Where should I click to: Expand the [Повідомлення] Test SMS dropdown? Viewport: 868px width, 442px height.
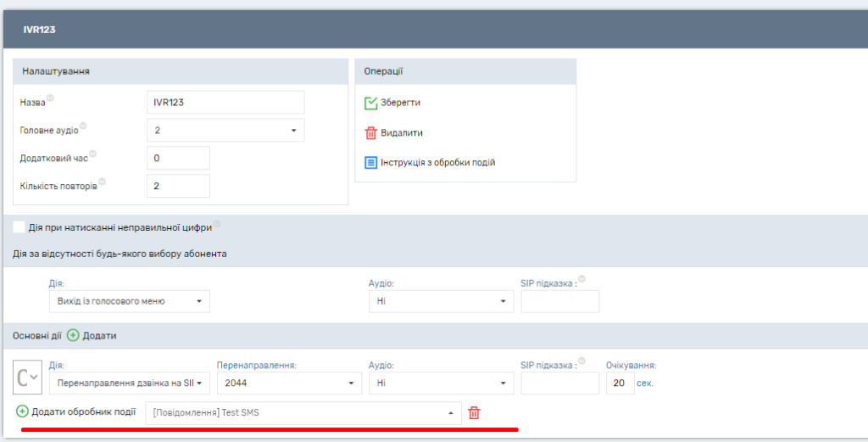(x=303, y=413)
